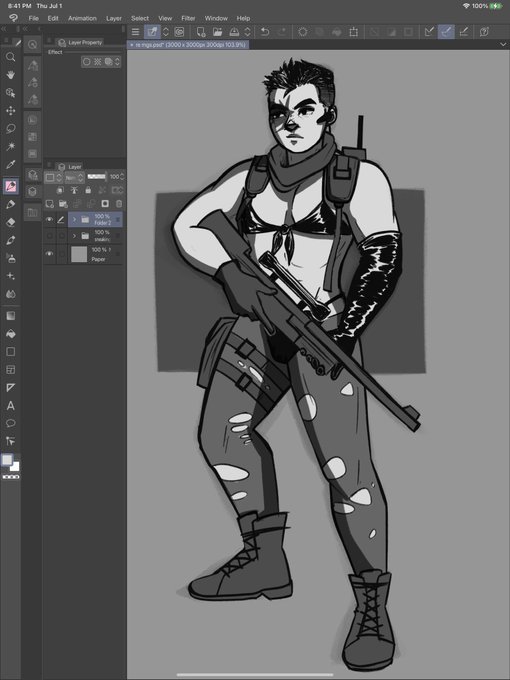Toggle Clip to layer below icon
510x680 pixels.
pos(60,190)
